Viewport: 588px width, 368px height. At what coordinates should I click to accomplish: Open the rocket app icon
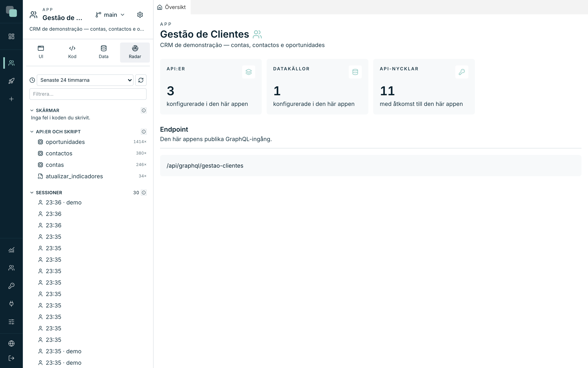11,81
